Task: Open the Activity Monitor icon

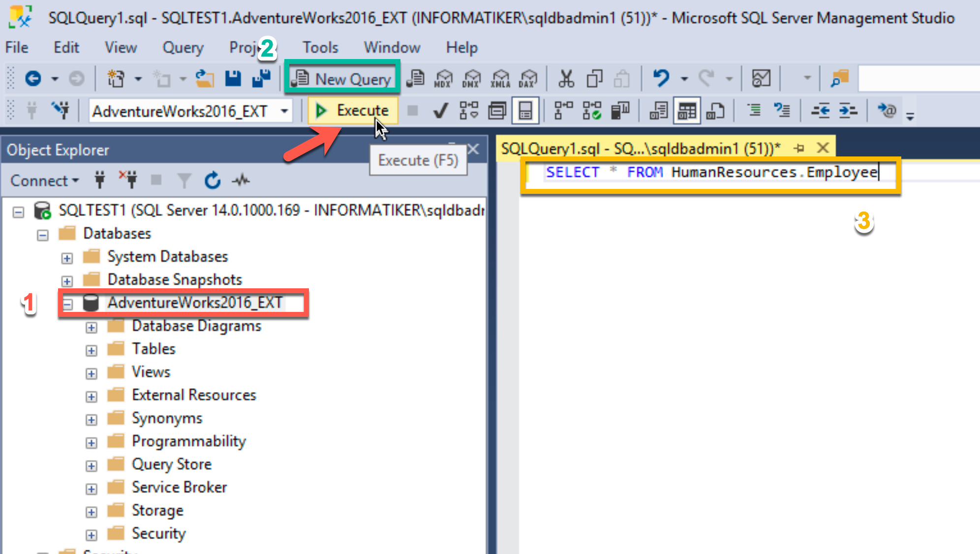Action: (761, 79)
